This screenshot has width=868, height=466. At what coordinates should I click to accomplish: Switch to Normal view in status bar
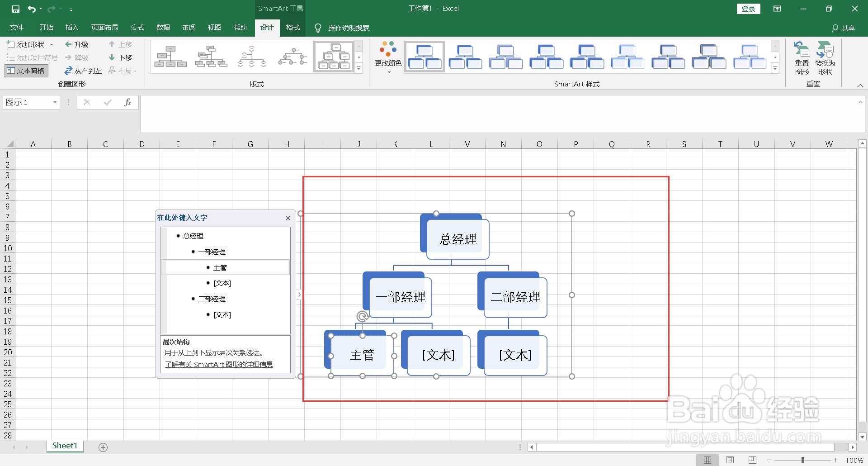(708, 460)
